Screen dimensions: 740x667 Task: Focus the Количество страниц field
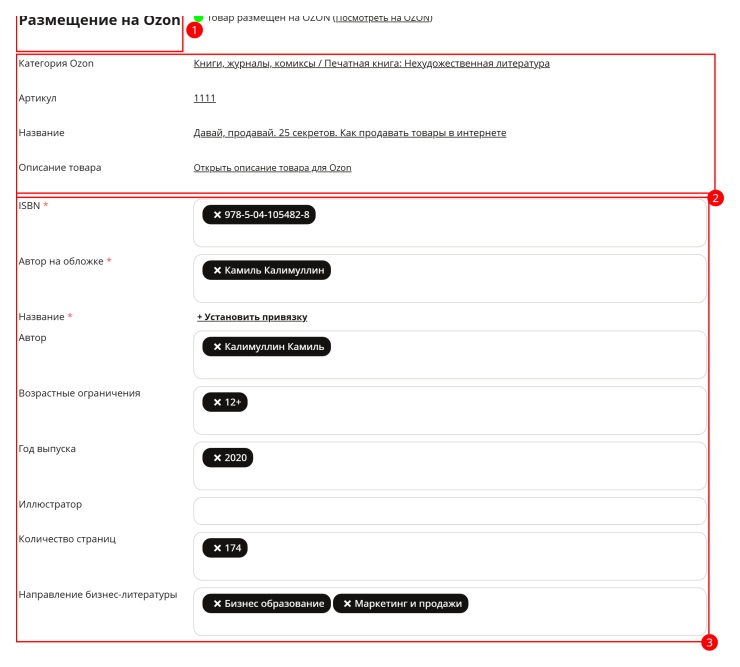(x=450, y=556)
